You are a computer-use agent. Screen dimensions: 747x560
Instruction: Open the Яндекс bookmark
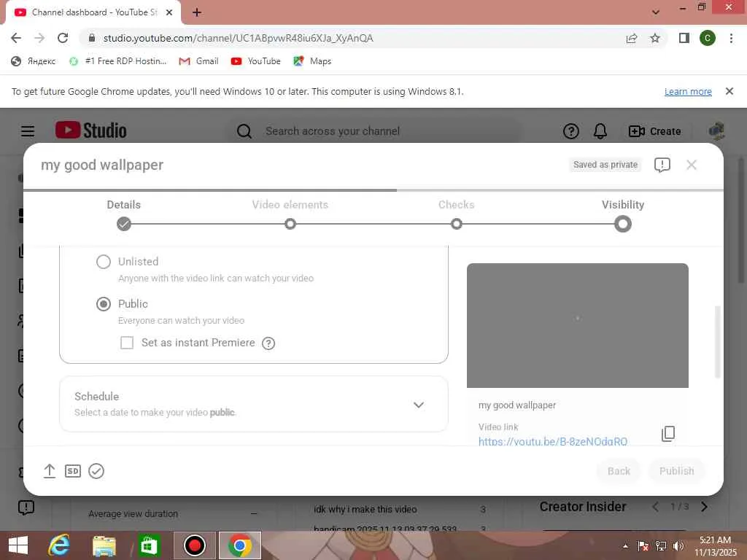click(x=34, y=61)
